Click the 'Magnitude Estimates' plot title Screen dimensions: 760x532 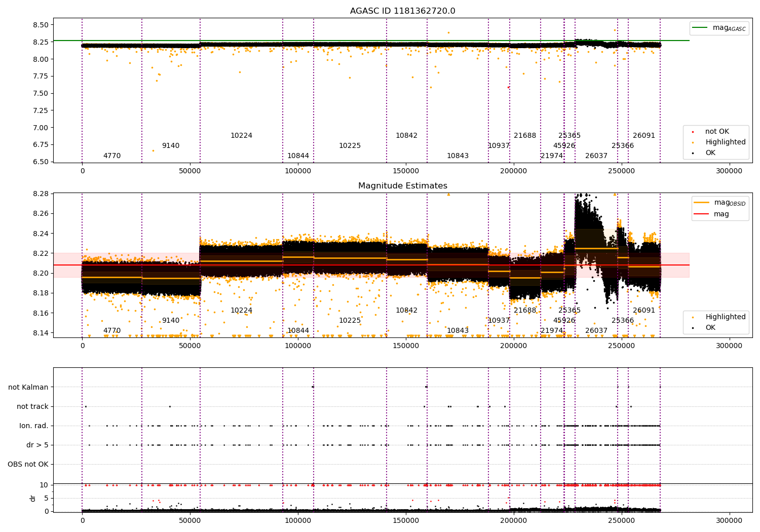(x=403, y=186)
